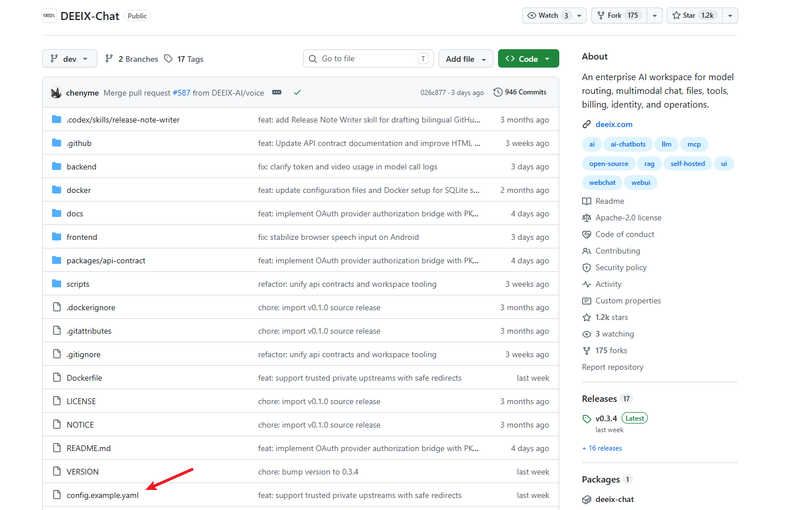This screenshot has height=510, width=812.
Task: Open the 946 Commits history
Action: pos(520,92)
